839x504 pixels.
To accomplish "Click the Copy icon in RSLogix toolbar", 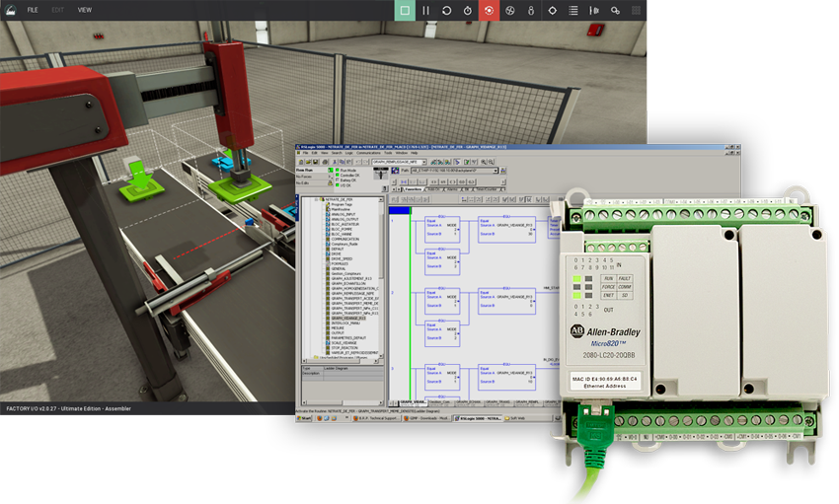I will [342, 162].
